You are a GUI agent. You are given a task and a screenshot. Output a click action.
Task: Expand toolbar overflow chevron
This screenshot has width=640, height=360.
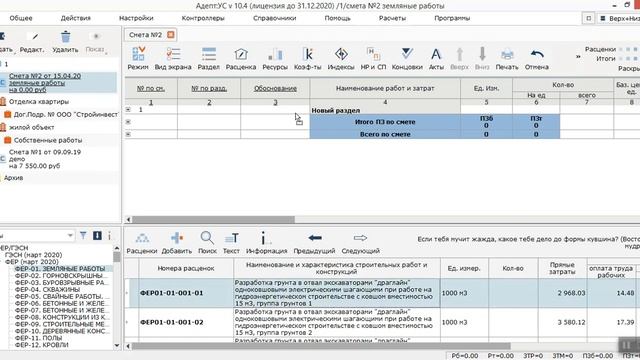578,56
